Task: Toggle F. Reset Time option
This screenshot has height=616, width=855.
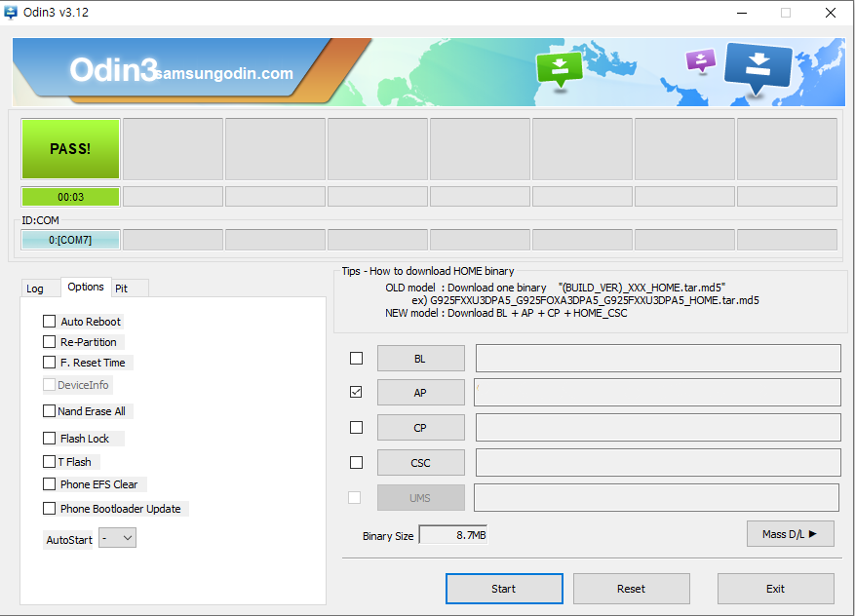Action: [x=49, y=363]
